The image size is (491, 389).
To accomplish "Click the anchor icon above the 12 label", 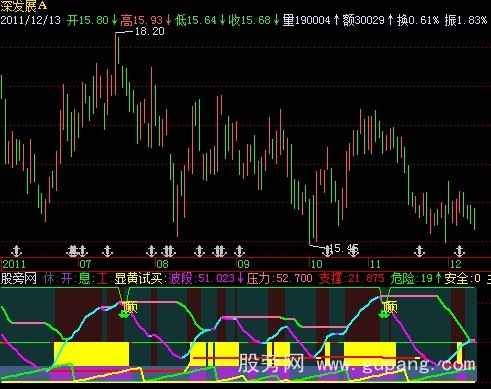I will pyautogui.click(x=460, y=251).
